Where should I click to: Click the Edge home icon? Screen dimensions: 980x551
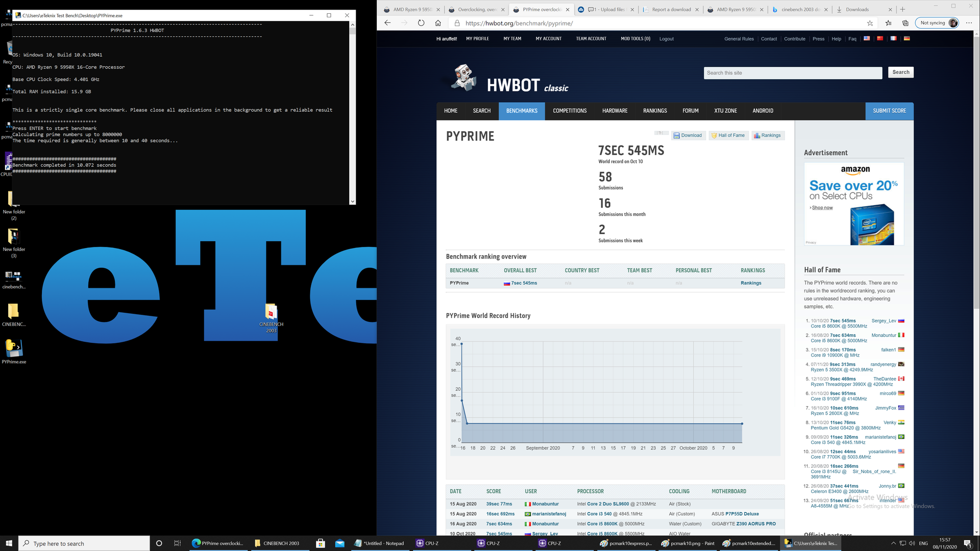438,23
